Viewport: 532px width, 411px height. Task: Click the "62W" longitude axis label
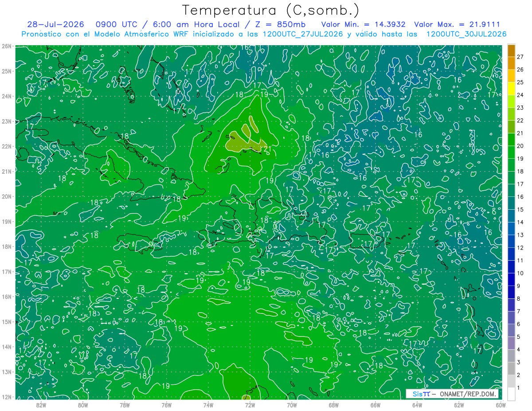pos(459,405)
